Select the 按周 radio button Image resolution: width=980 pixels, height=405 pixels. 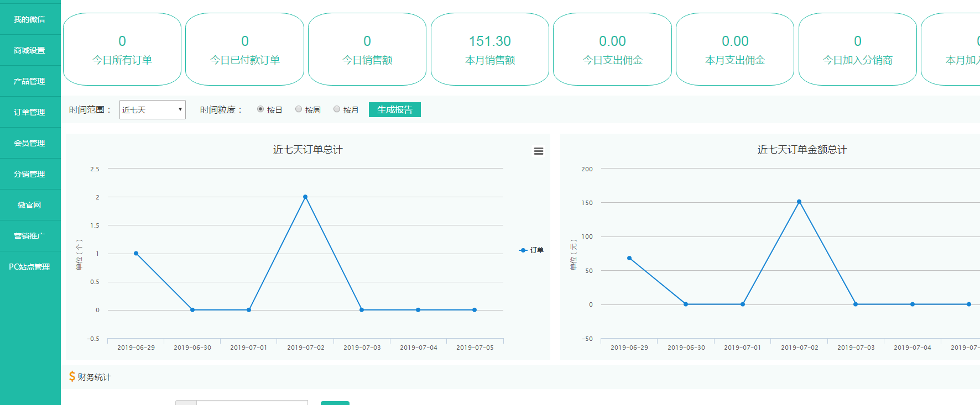[299, 109]
